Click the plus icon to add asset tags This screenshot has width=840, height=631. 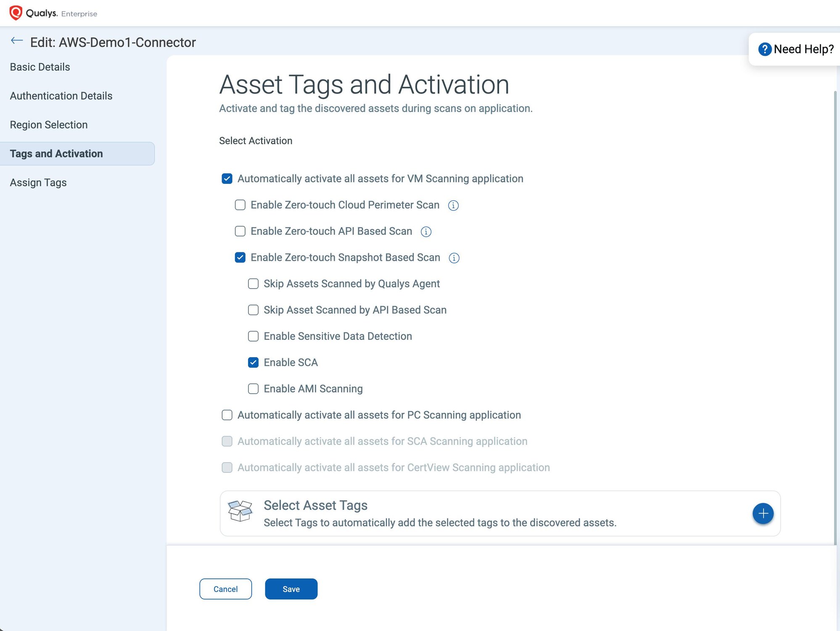tap(763, 514)
